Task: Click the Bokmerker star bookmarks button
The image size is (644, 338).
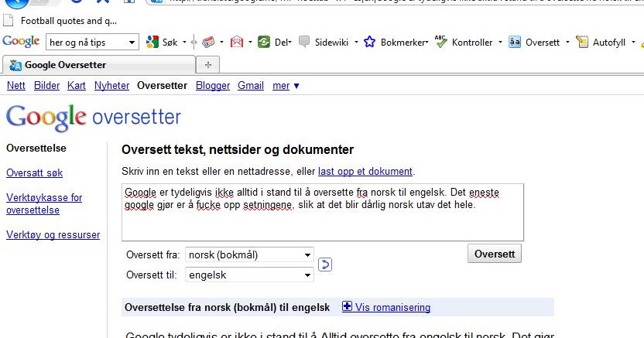Action: 396,42
